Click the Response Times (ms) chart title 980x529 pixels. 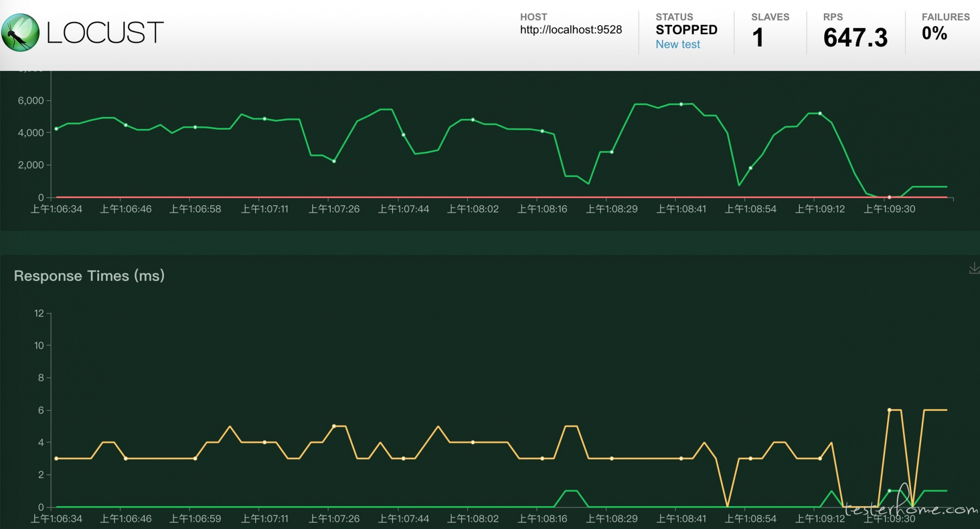tap(89, 276)
